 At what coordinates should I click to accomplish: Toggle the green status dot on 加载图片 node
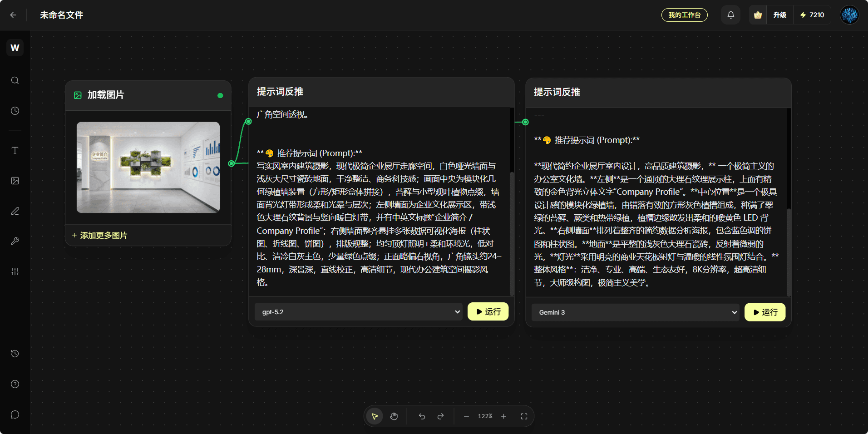coord(221,95)
